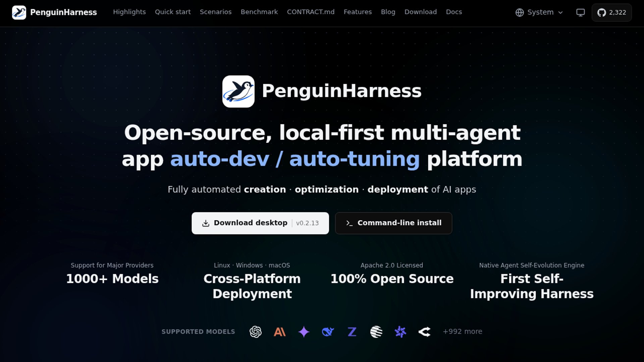This screenshot has width=644, height=362.
Task: Open the Benchmark nav item
Action: point(259,12)
